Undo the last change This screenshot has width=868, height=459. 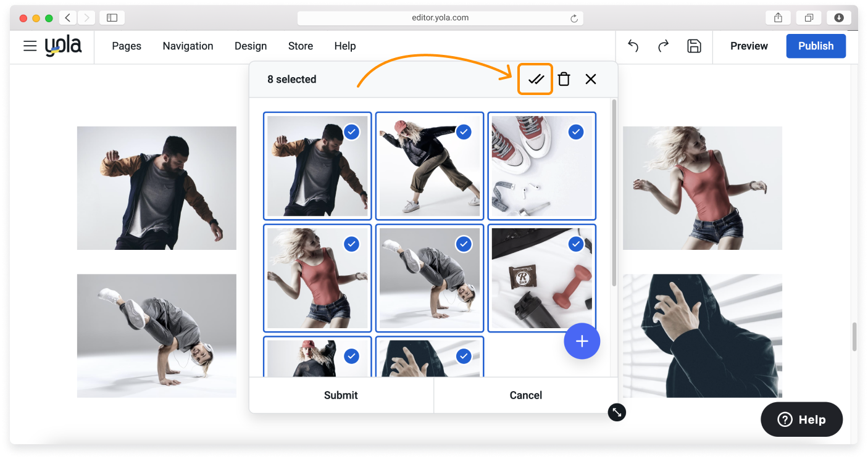[633, 46]
